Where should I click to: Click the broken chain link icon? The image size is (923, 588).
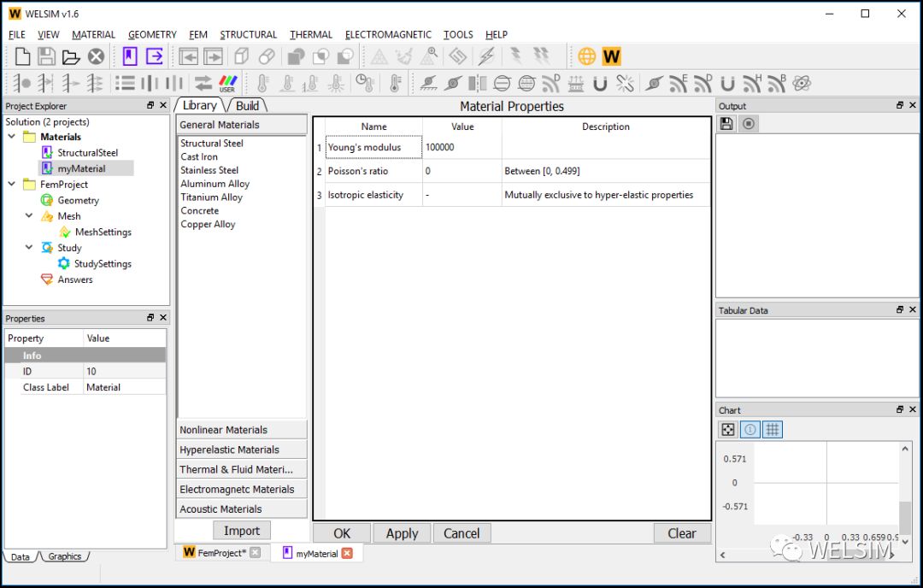[x=625, y=83]
